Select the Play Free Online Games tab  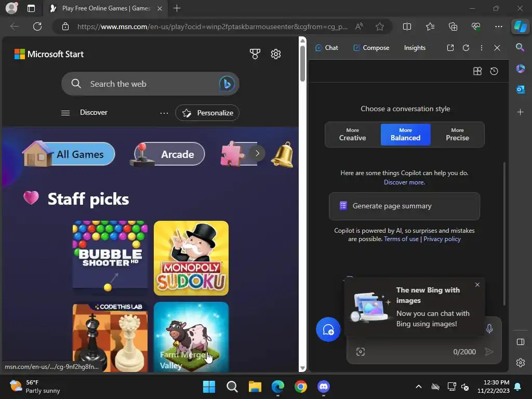point(105,8)
